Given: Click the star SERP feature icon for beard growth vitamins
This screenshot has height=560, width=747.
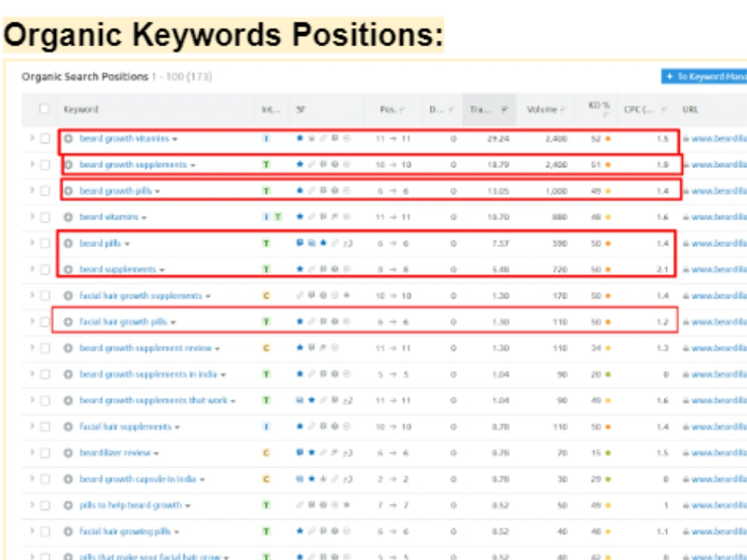Looking at the screenshot, I should [300, 138].
